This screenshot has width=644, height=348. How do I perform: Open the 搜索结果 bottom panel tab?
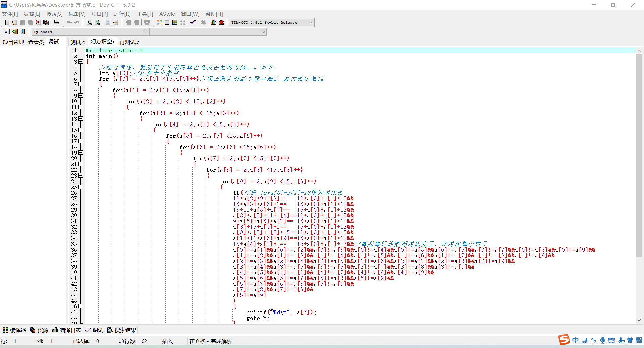(122, 330)
